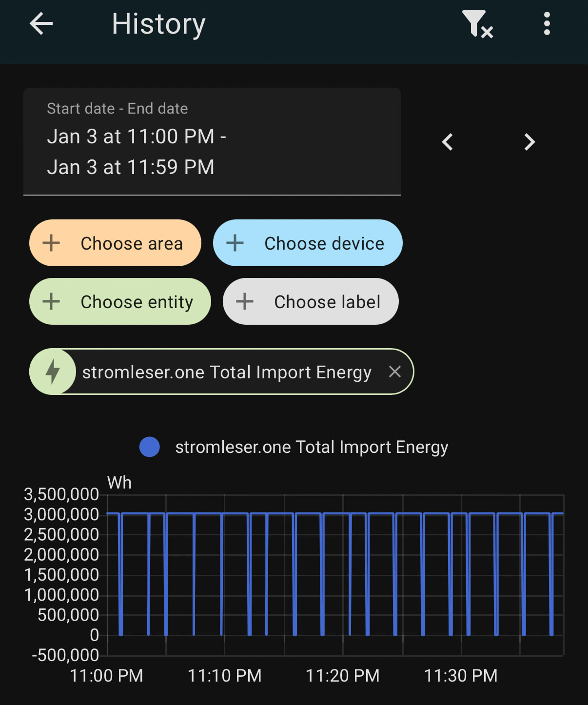Tap the plus icon on Choose area

[x=51, y=243]
